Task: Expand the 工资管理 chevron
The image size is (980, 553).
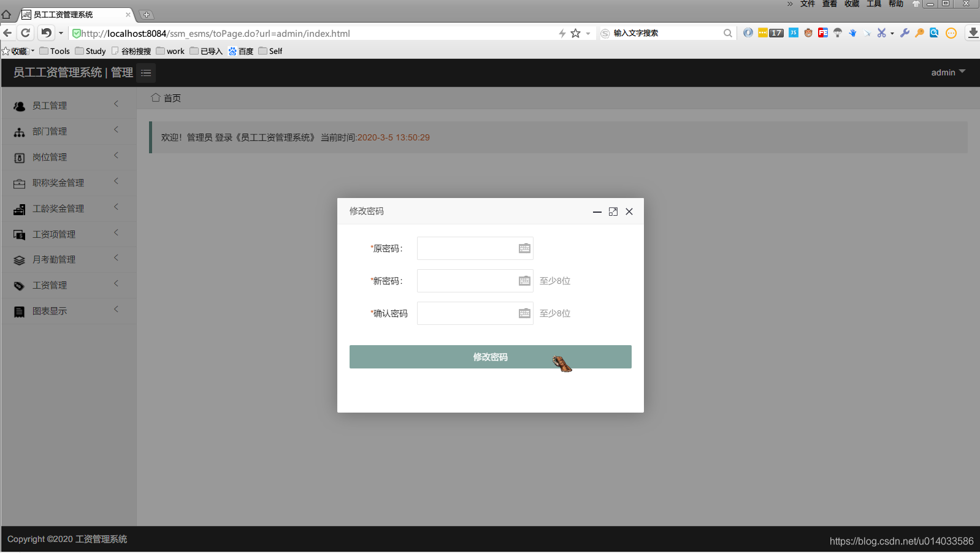Action: pyautogui.click(x=116, y=284)
